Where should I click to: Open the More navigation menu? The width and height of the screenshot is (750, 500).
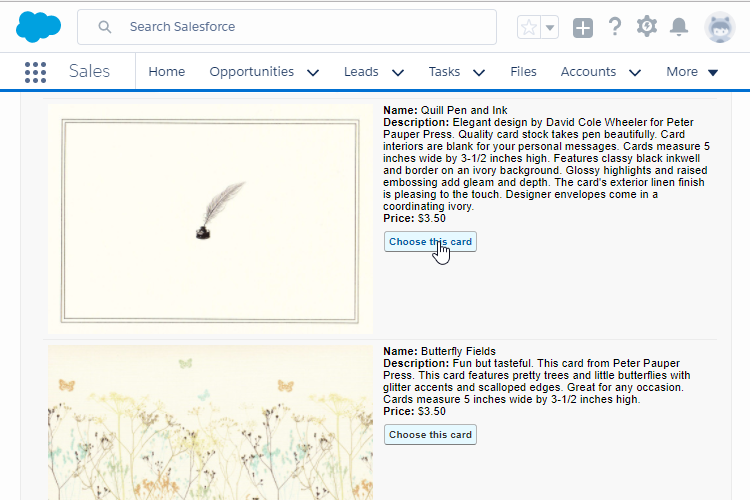(692, 72)
